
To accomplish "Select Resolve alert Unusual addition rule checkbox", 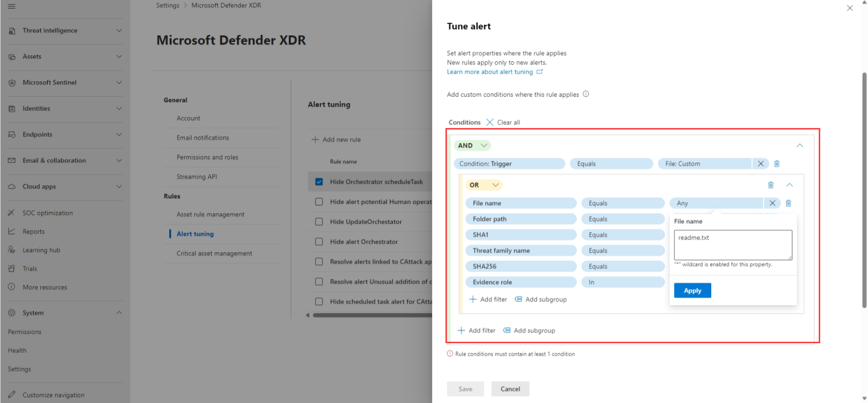I will point(319,281).
